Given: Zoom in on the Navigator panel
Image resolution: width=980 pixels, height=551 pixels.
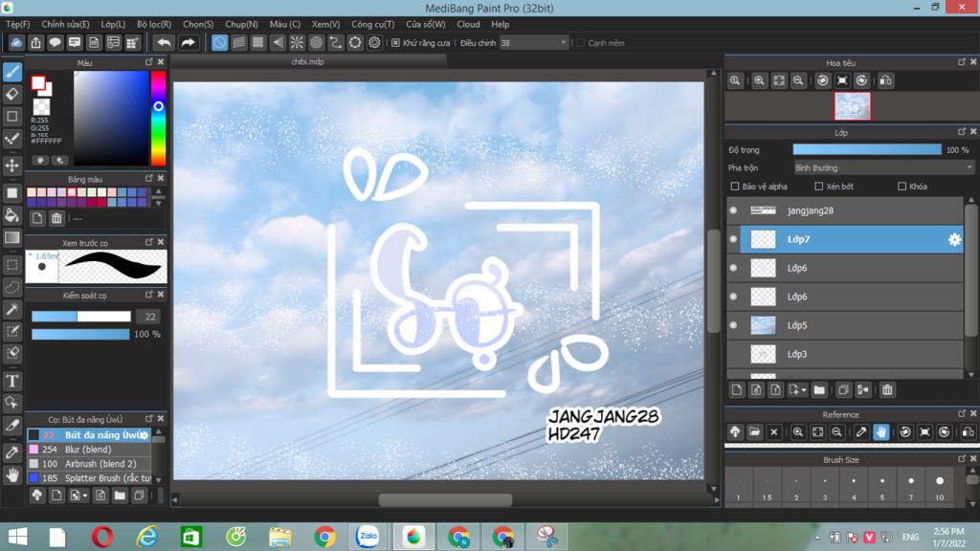Looking at the screenshot, I should tap(759, 80).
